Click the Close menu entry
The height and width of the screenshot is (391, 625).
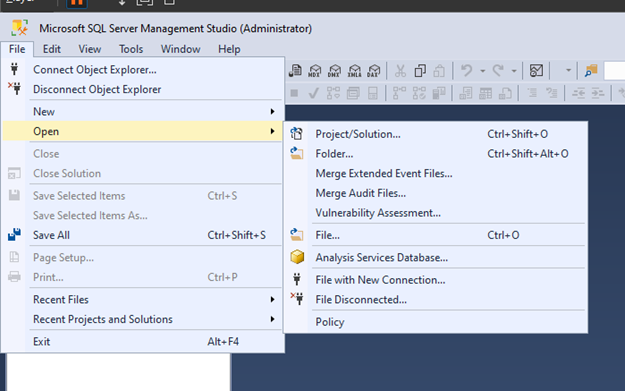pos(143,154)
